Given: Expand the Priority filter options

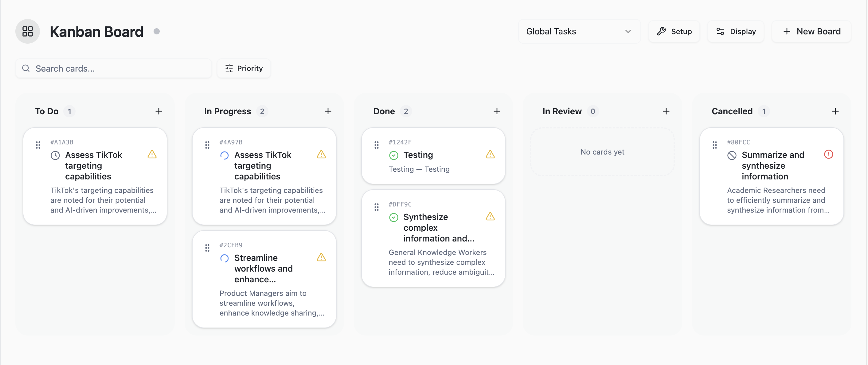Looking at the screenshot, I should pos(244,69).
